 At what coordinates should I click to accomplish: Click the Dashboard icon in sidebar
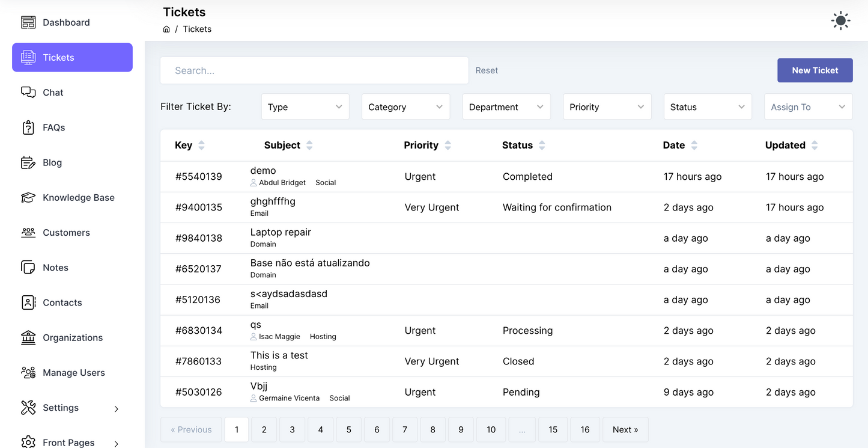(x=28, y=22)
